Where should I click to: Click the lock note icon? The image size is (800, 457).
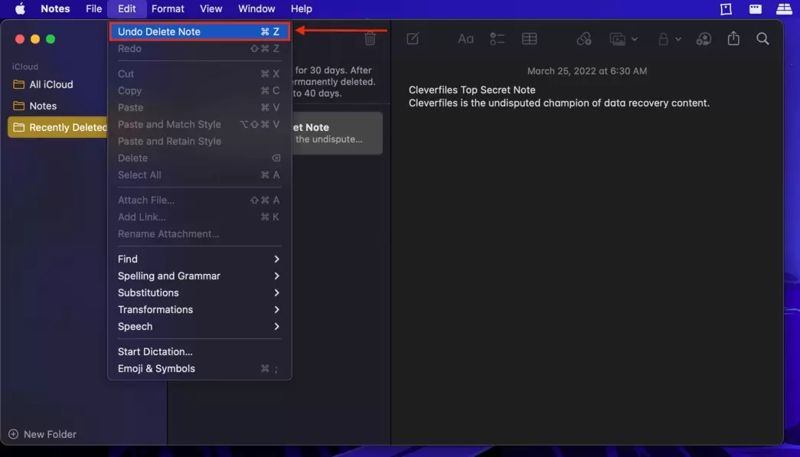coord(663,39)
